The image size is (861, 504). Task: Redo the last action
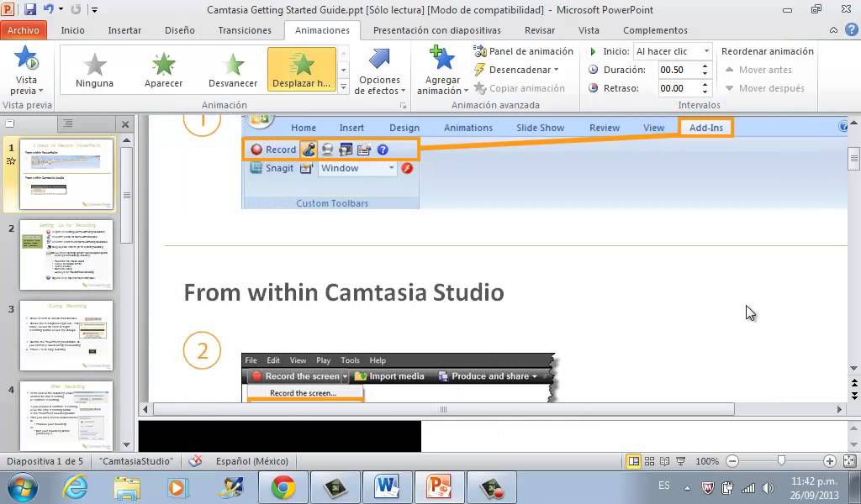[76, 9]
